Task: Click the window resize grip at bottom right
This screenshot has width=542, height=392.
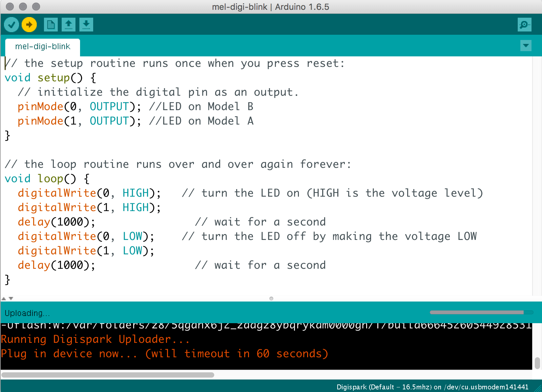Action: click(x=538, y=389)
